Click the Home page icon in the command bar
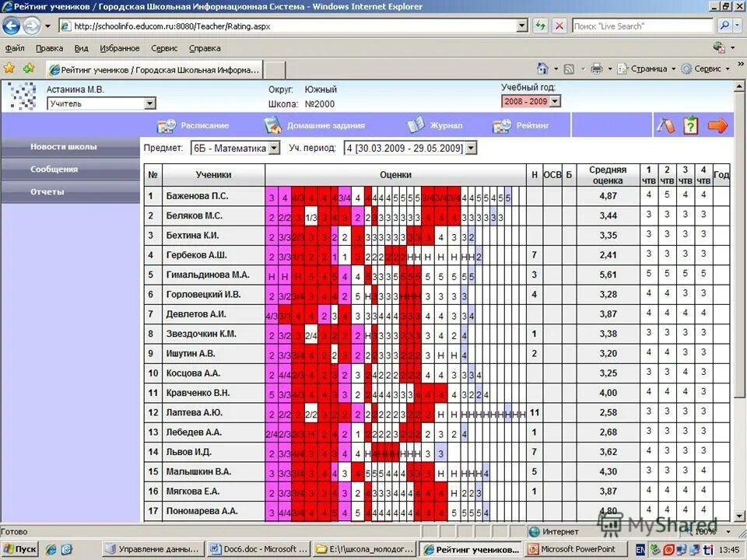747x560 pixels. pos(542,68)
